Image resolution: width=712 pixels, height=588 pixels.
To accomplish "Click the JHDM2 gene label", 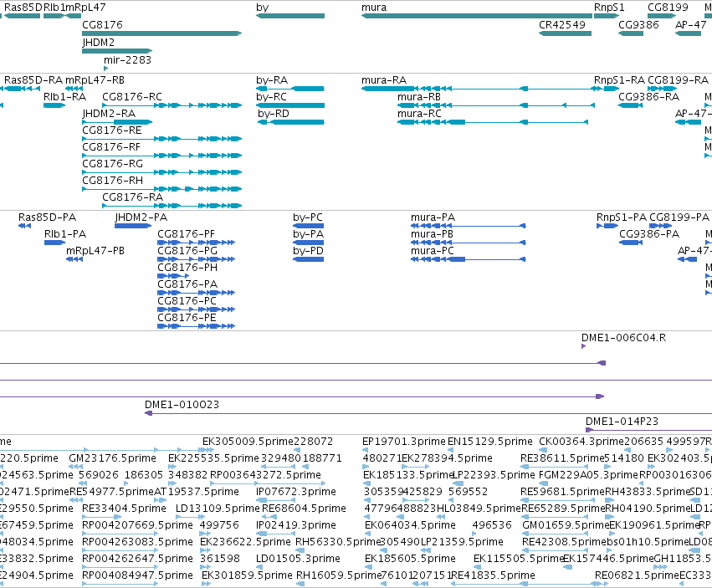I will point(99,42).
